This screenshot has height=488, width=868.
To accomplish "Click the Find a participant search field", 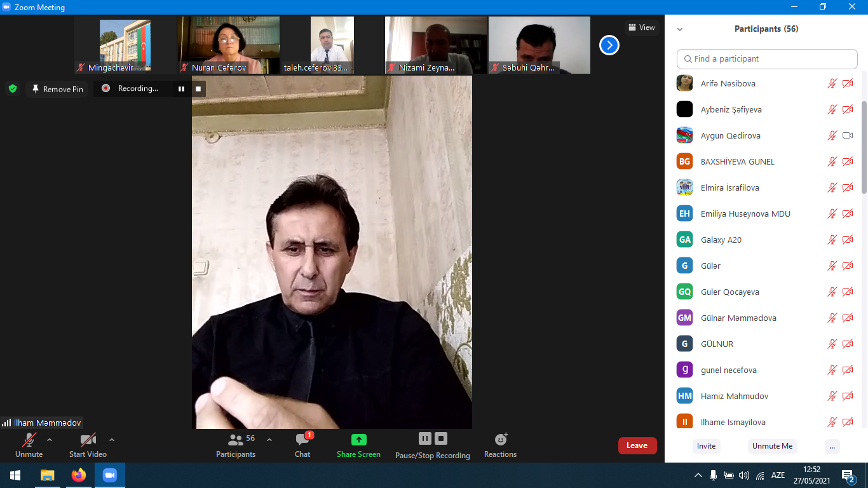I will (x=767, y=58).
